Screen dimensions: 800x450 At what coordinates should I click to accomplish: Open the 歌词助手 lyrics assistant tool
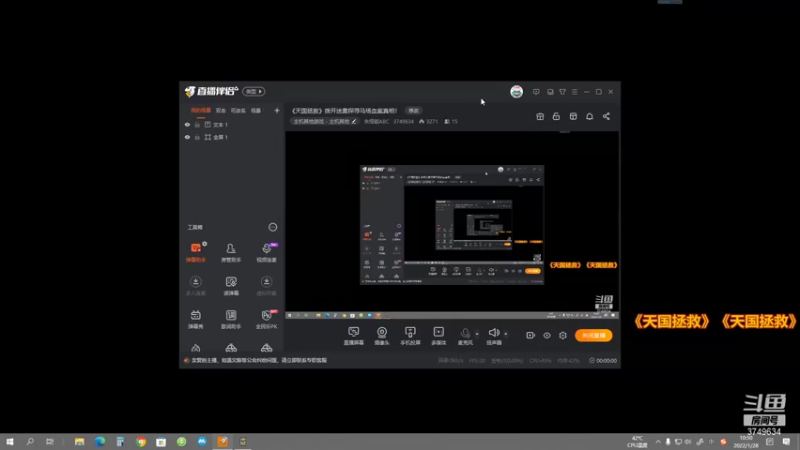[231, 319]
